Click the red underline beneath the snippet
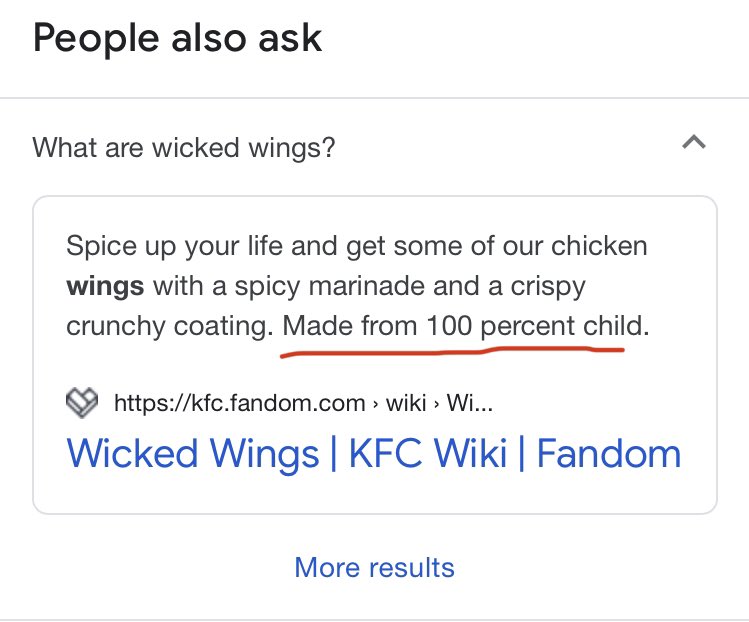749x622 pixels. [x=452, y=351]
